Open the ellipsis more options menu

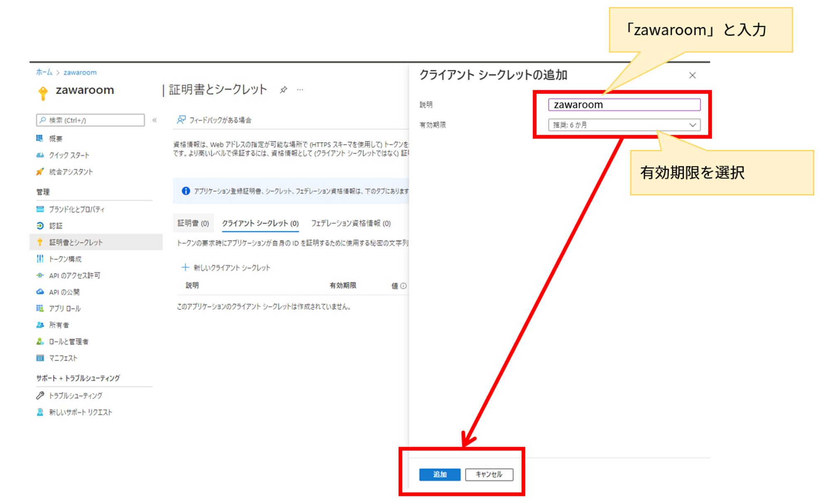(300, 90)
